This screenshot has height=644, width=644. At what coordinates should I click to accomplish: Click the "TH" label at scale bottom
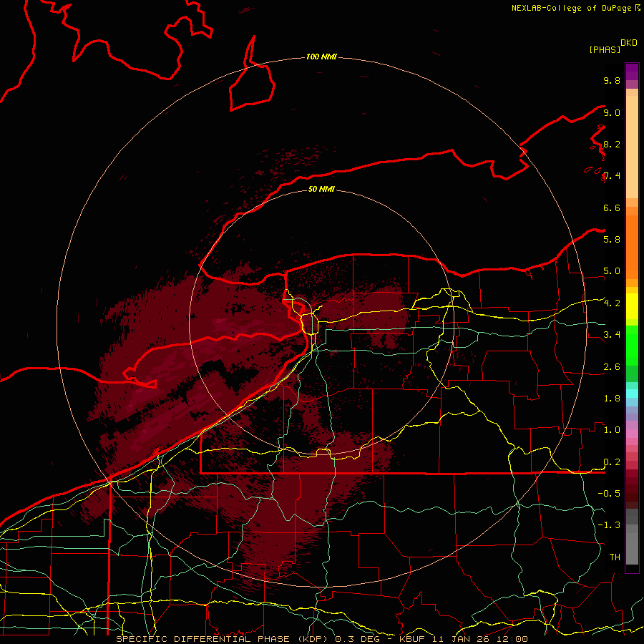(615, 557)
